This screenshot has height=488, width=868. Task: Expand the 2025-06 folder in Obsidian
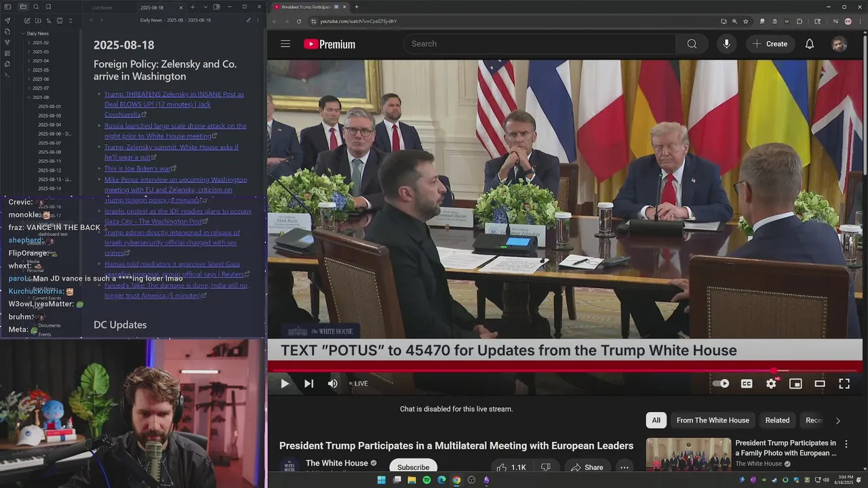coord(40,79)
